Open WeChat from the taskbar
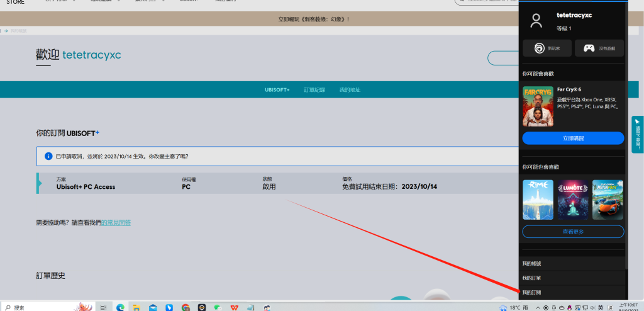The height and width of the screenshot is (311, 644). [218, 307]
